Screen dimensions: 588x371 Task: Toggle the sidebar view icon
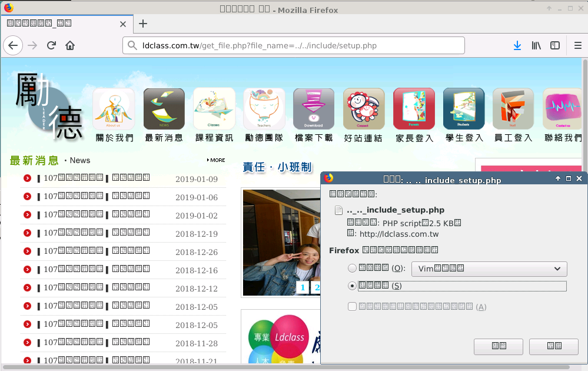(x=555, y=45)
